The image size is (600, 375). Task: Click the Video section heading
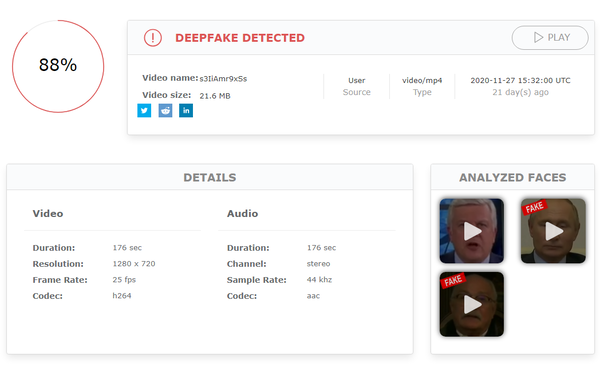tap(48, 214)
